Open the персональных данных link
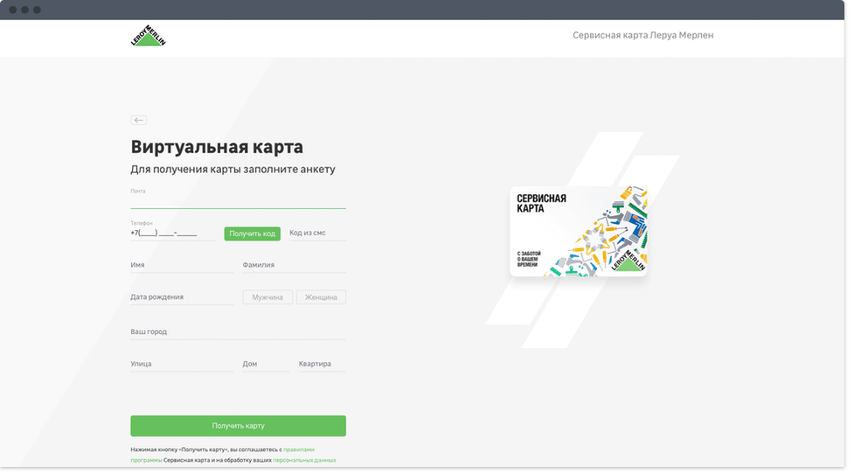This screenshot has height=474, width=868. click(304, 460)
